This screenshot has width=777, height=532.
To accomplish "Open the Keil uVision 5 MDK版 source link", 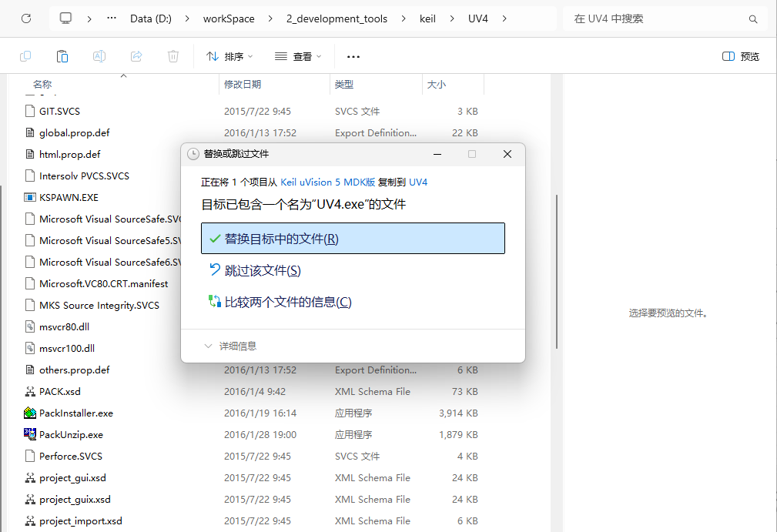I will tap(327, 182).
